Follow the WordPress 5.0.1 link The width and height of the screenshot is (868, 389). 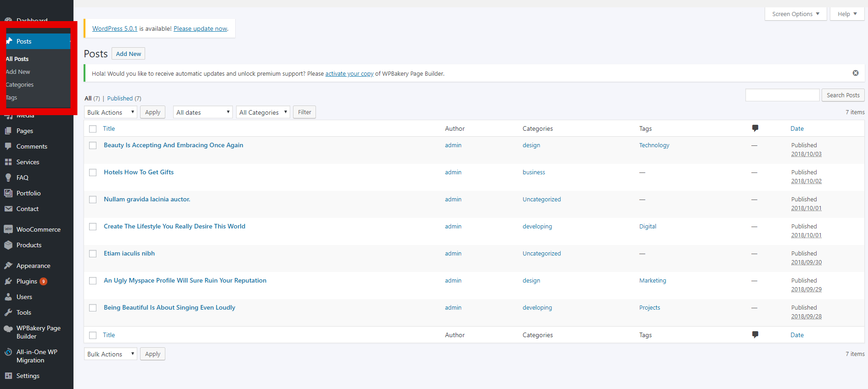[x=115, y=28]
